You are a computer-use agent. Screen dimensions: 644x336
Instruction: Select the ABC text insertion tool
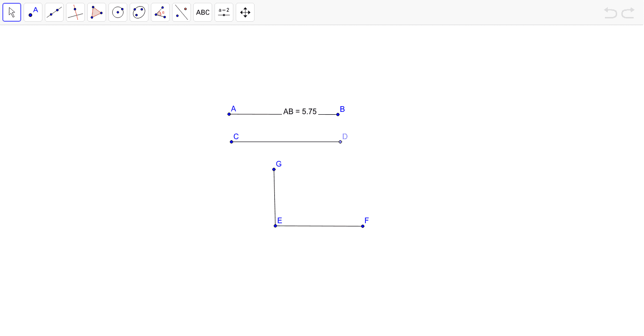203,12
